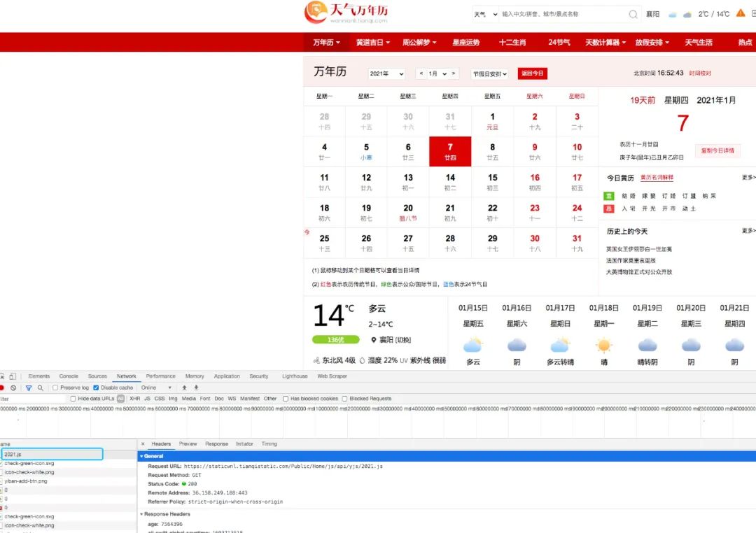
Task: Select calendar date 14 初二
Action: [450, 182]
